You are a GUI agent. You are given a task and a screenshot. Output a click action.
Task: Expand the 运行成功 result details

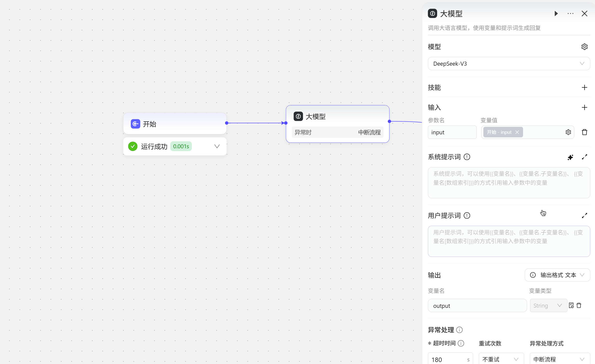point(217,146)
